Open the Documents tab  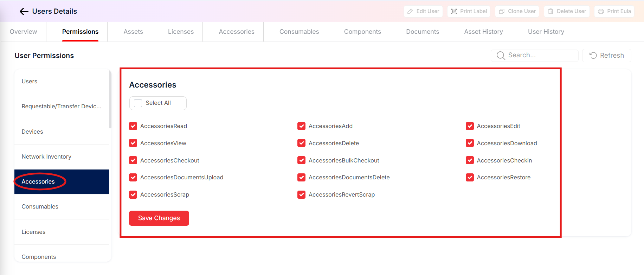423,32
